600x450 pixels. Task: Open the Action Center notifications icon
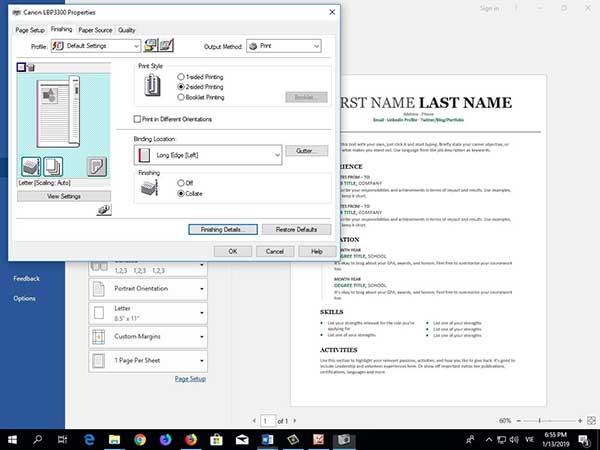(x=584, y=440)
